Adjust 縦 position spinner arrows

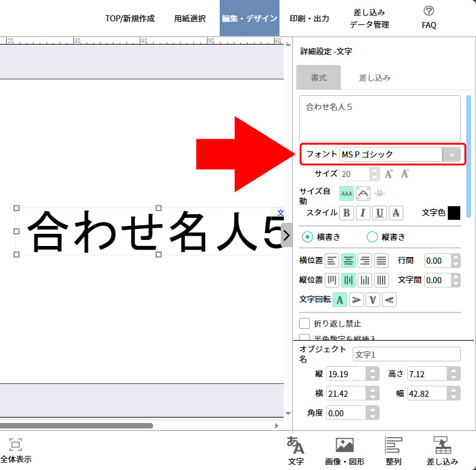click(x=372, y=374)
